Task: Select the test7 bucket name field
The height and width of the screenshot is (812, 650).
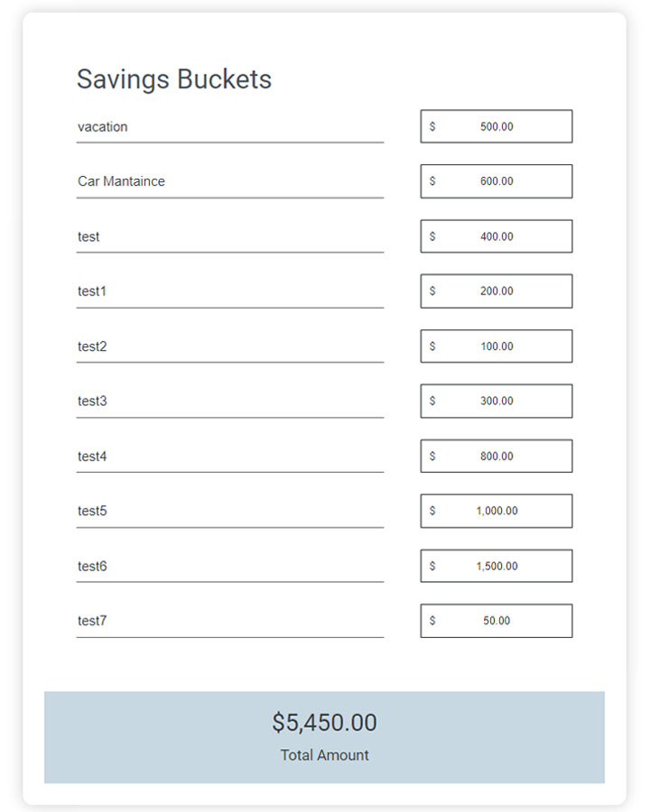Action: coord(229,622)
